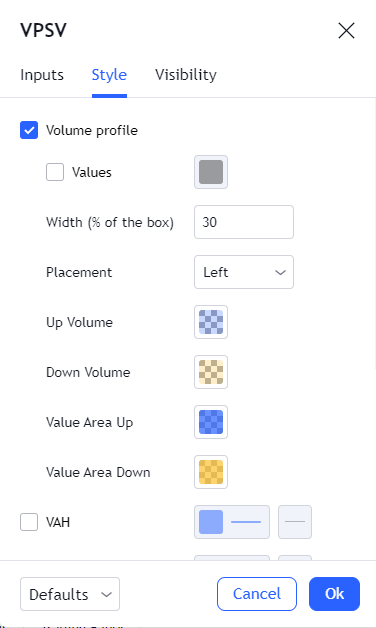
Task: Open the Up Volume color picker
Action: coord(211,322)
